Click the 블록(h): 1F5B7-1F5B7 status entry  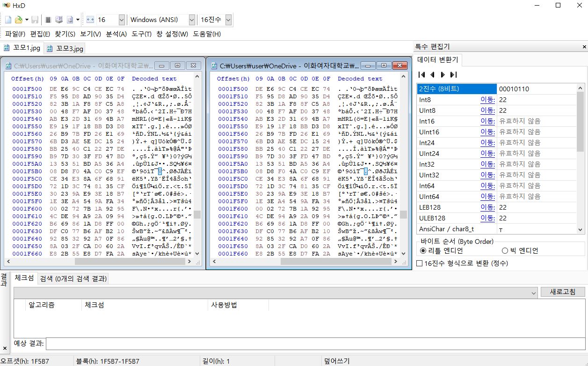point(107,361)
